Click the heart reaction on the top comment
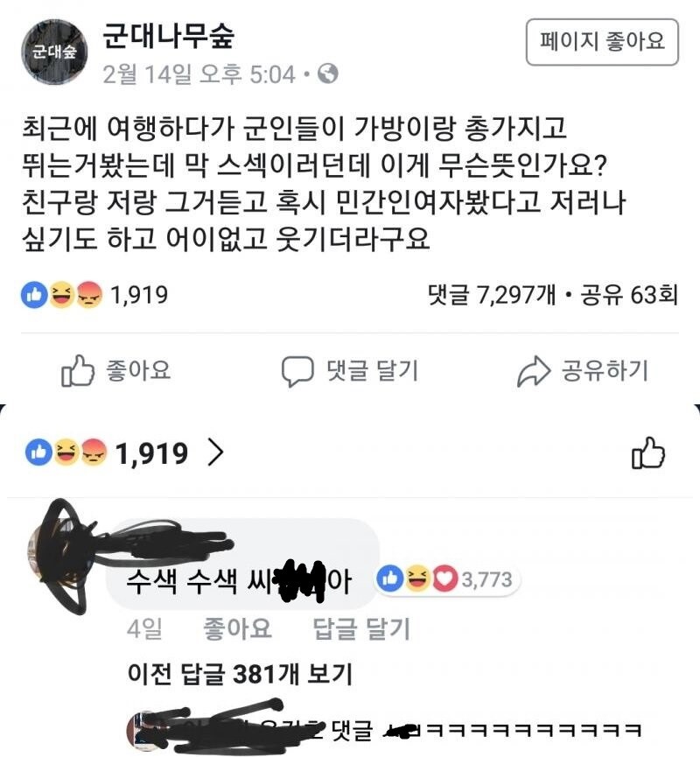This screenshot has height=757, width=700. 444,578
